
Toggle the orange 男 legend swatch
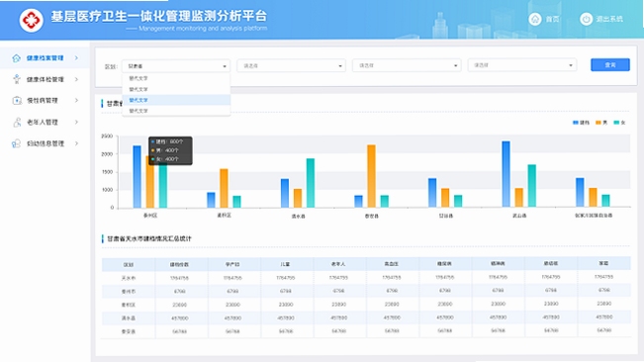(x=598, y=123)
